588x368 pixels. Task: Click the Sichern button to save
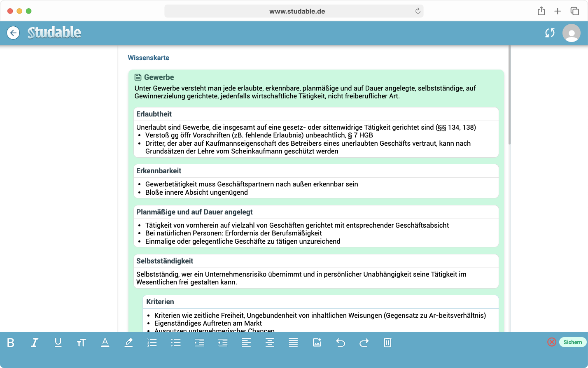point(572,342)
